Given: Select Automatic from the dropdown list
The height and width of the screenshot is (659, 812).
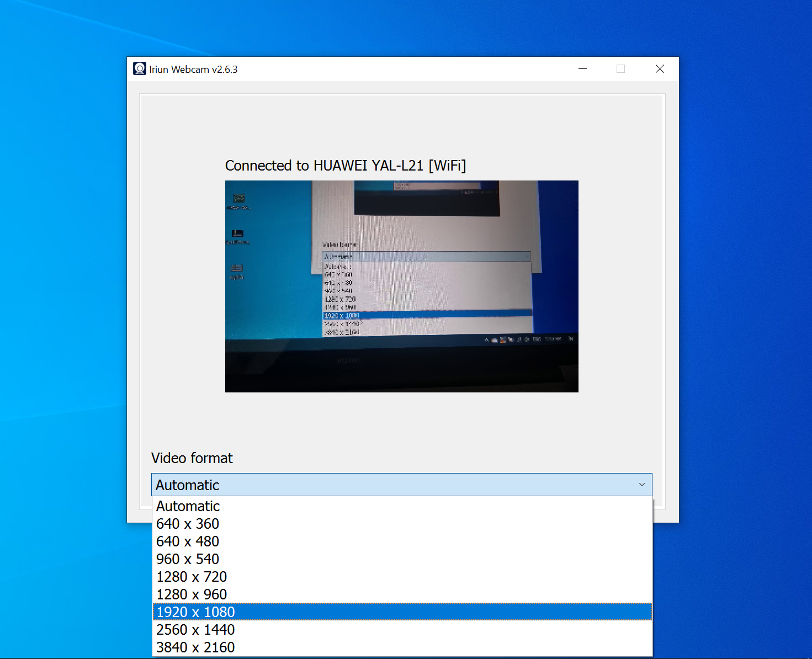Looking at the screenshot, I should 402,506.
